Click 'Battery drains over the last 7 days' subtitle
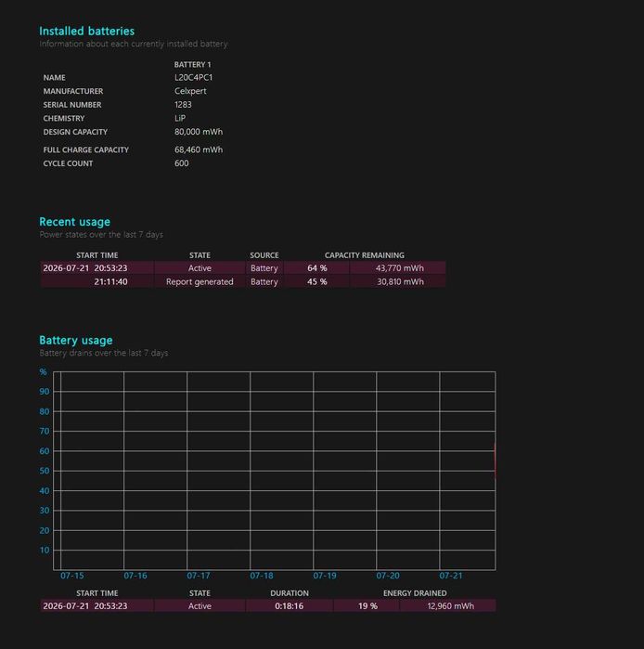The height and width of the screenshot is (649, 644). click(104, 353)
